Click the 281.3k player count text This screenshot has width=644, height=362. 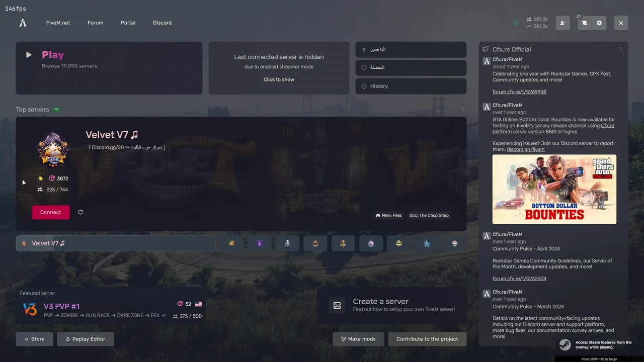click(540, 20)
